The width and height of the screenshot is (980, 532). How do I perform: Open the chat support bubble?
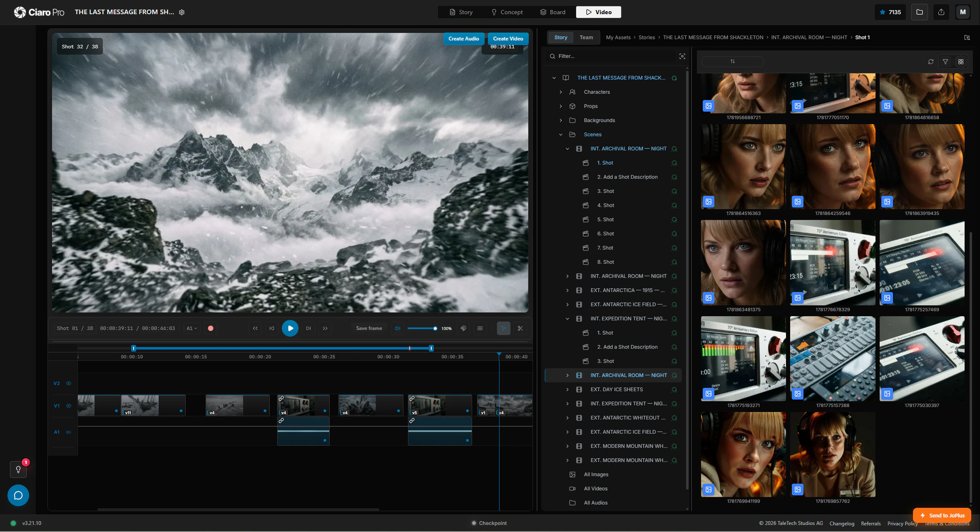click(x=18, y=495)
